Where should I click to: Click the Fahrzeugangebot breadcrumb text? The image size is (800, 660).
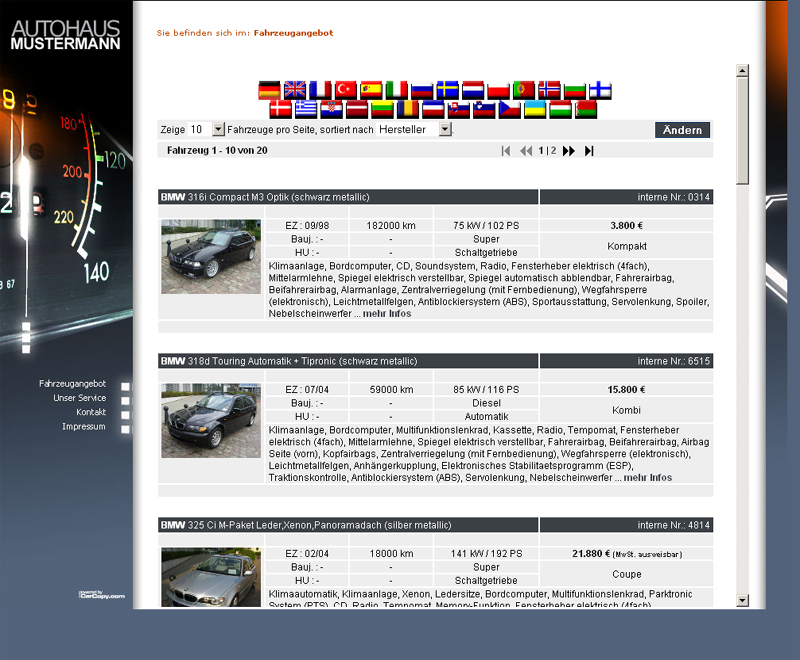[293, 33]
